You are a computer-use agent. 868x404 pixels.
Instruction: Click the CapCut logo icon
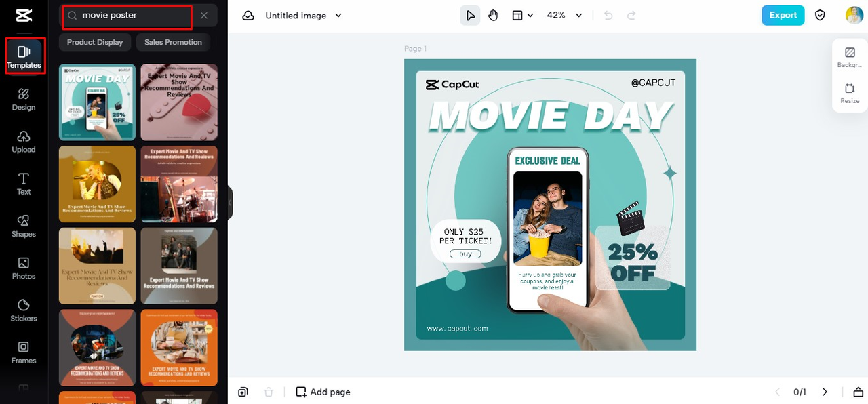(24, 15)
